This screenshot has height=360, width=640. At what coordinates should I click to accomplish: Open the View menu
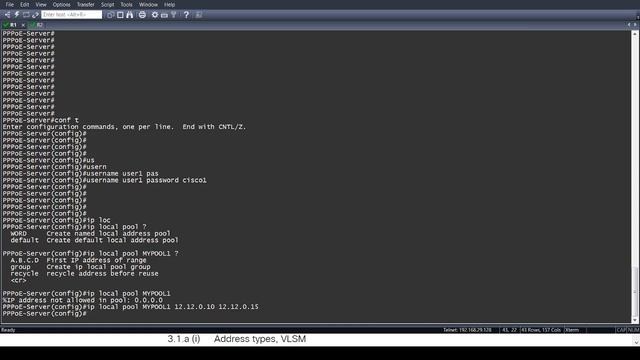click(41, 4)
